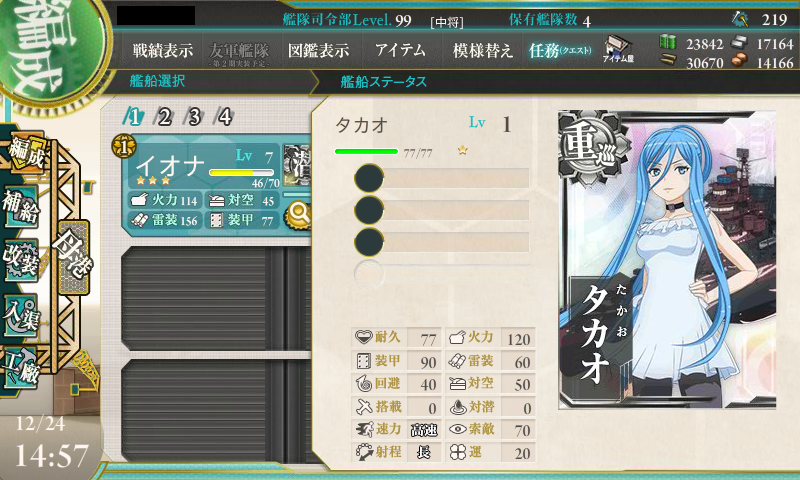Click タカオ HP gauge bar

[366, 151]
